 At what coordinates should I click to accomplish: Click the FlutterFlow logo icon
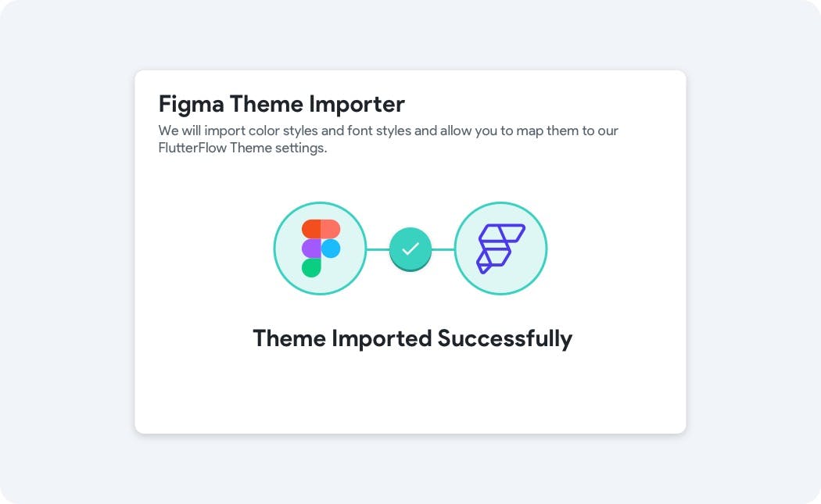click(x=500, y=248)
